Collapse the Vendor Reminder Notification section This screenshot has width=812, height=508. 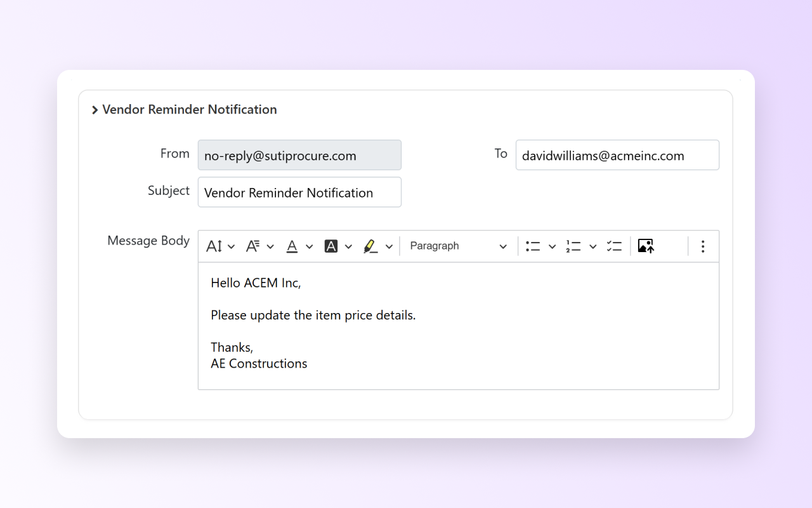(x=95, y=110)
